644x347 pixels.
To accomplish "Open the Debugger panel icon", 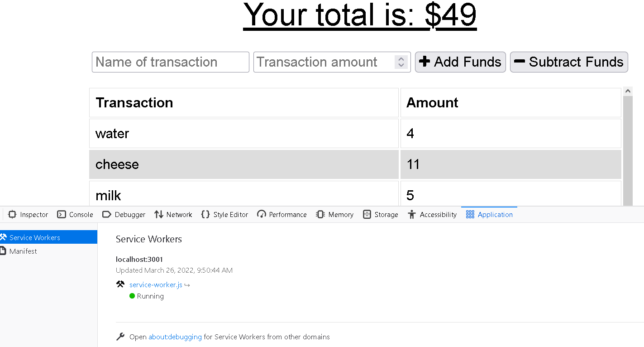I will pos(107,214).
